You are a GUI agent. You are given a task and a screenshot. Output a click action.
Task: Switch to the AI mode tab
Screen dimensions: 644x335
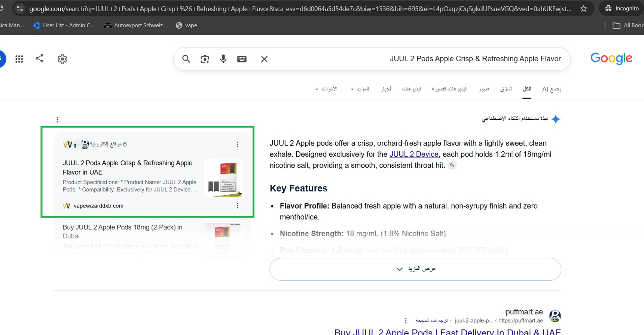552,89
